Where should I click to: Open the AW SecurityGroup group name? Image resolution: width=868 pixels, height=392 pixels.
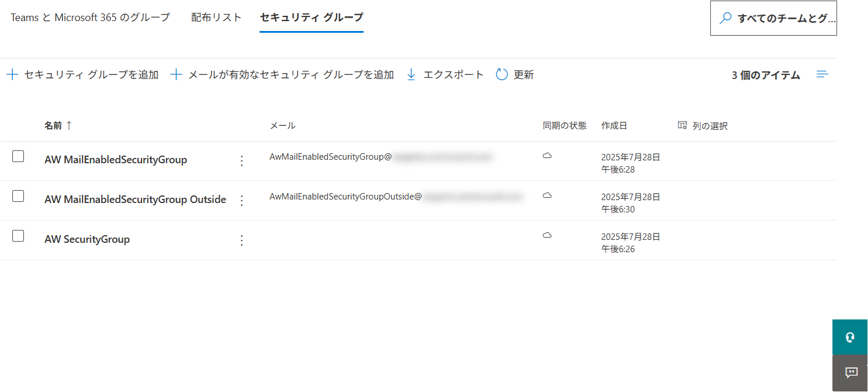[x=87, y=239]
